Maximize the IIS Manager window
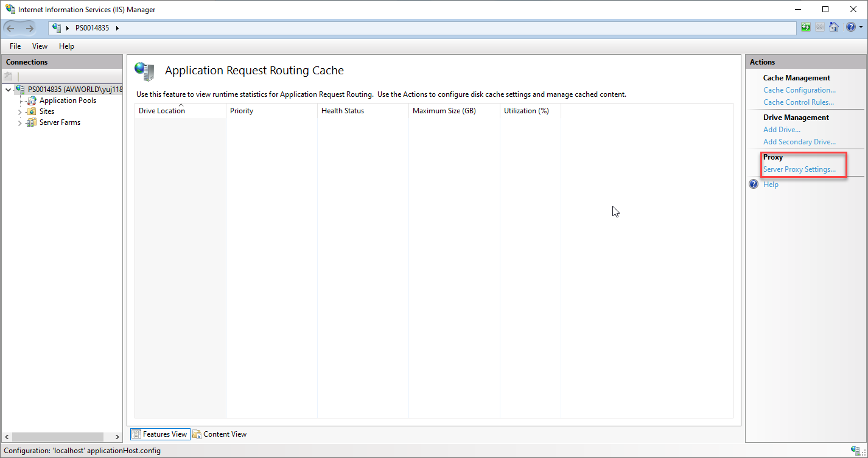 click(x=825, y=9)
